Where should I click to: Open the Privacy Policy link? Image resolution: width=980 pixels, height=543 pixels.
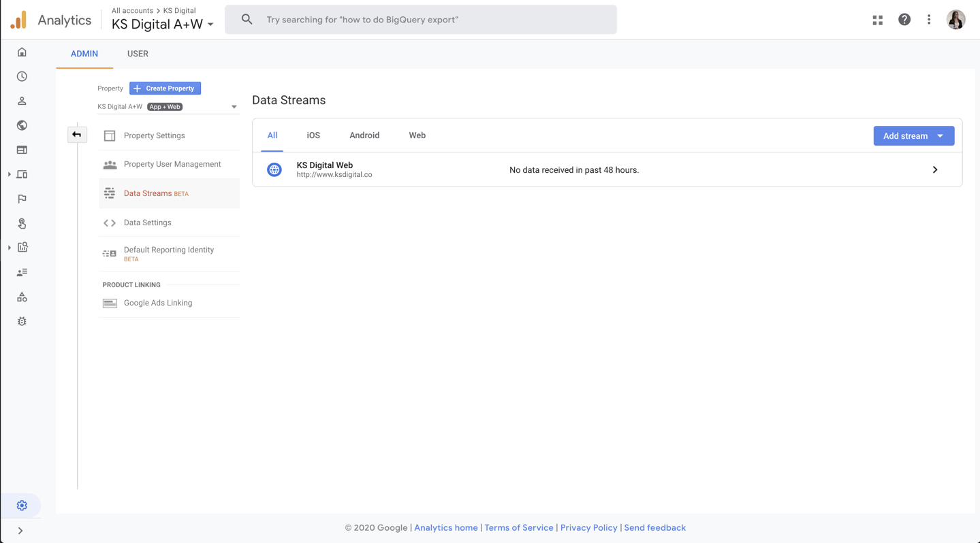(589, 528)
